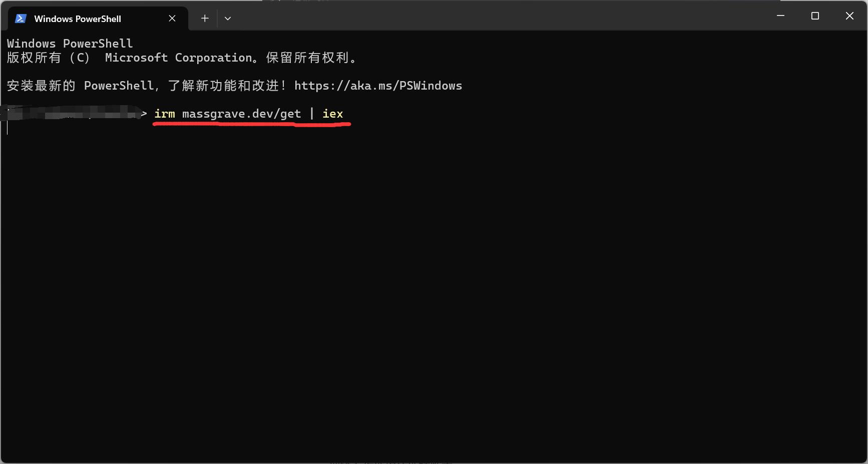Click the blurred prompt path text
868x464 pixels.
coord(70,113)
